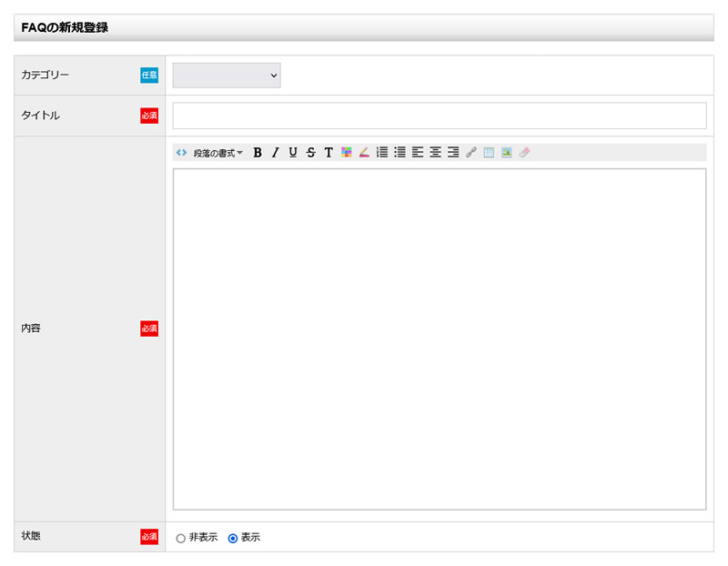
Task: Open the カテゴリー dropdown
Action: pyautogui.click(x=226, y=76)
